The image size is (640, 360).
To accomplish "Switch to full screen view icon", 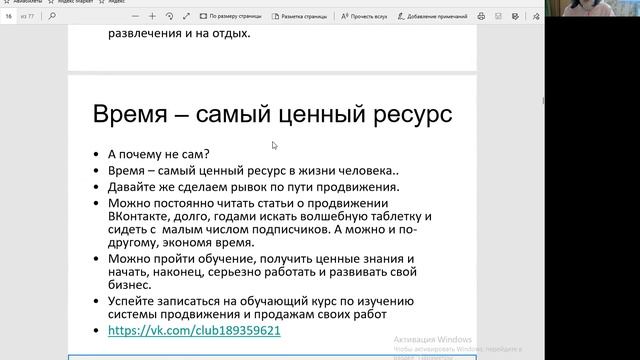I will click(186, 16).
